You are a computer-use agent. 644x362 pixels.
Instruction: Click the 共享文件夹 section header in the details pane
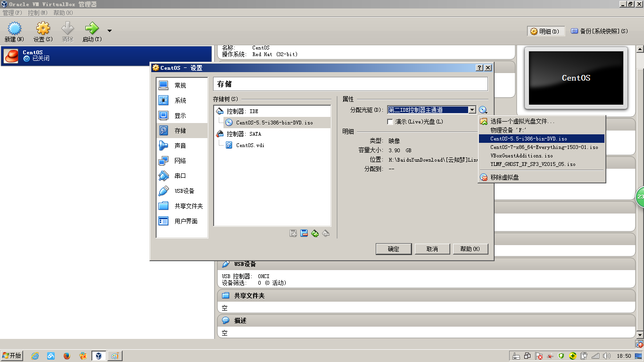point(426,296)
